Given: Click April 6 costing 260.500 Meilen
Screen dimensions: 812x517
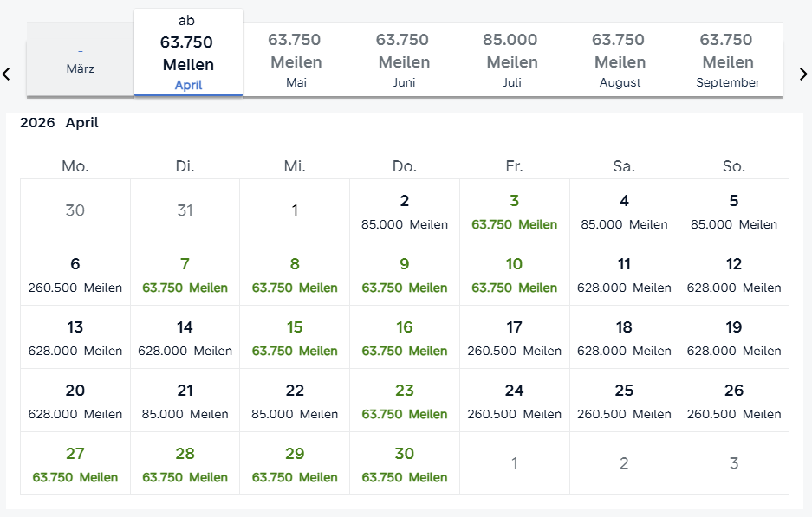Looking at the screenshot, I should pyautogui.click(x=75, y=275).
